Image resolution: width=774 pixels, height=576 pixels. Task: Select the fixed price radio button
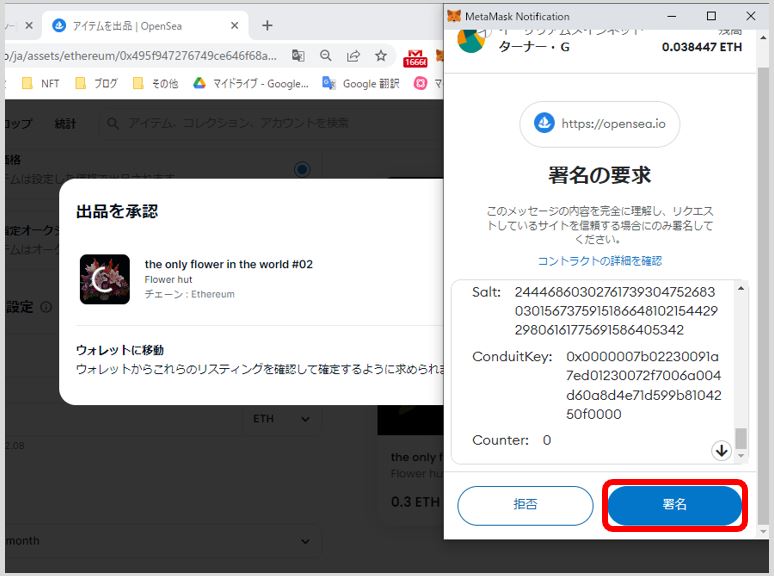[302, 169]
